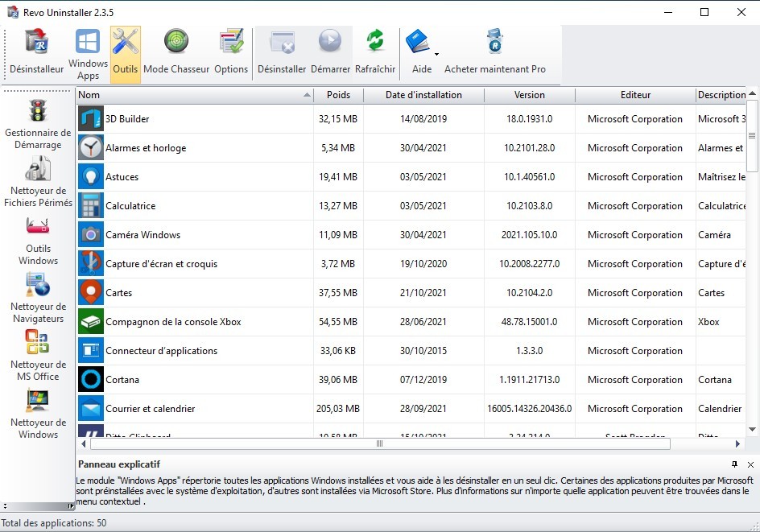Click the 14/08/2019 install date

coord(423,119)
